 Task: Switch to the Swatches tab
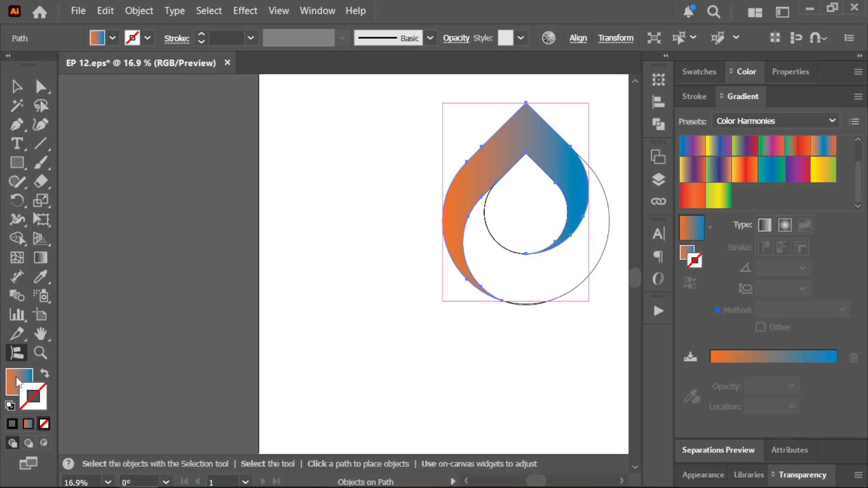699,72
